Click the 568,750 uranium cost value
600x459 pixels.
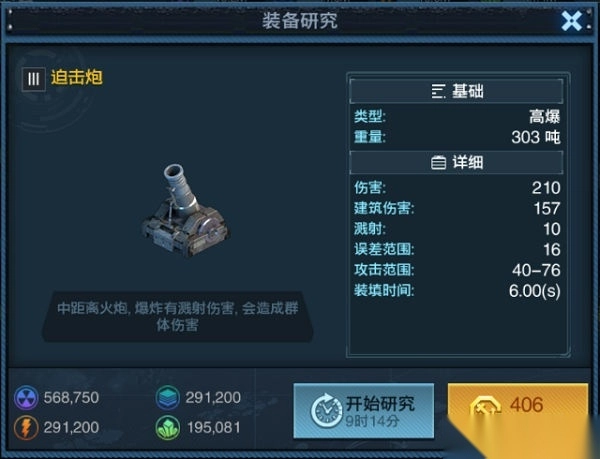71,398
